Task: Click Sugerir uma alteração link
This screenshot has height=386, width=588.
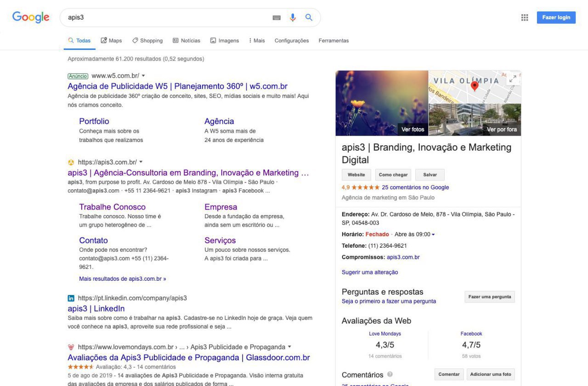Action: point(370,272)
